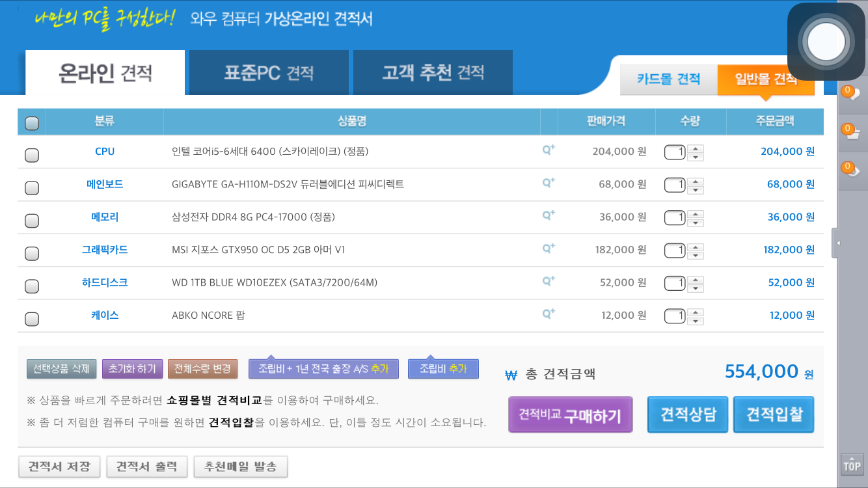Switch to the 표준PC 견적 tab
Image resolution: width=868 pixels, height=488 pixels.
coord(269,73)
